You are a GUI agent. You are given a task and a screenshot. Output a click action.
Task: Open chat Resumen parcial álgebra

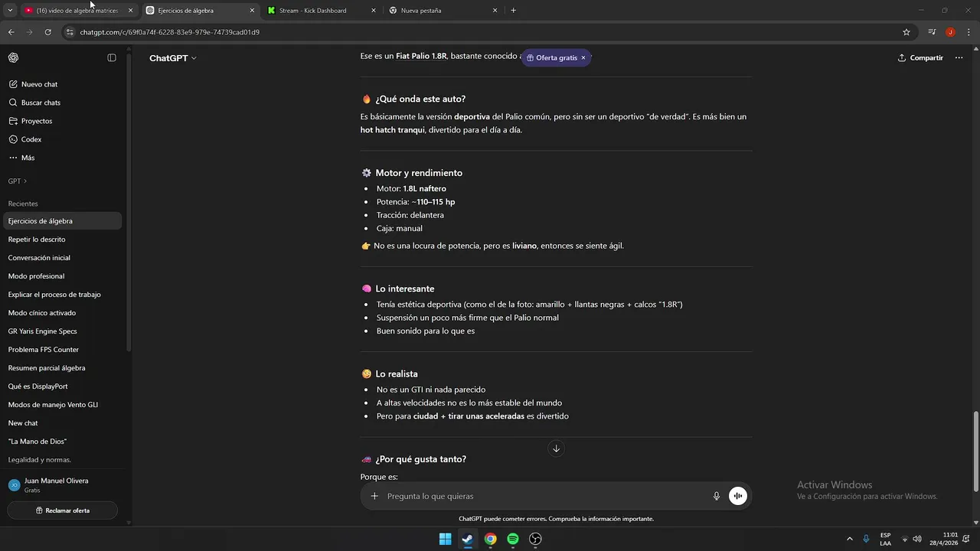(x=61, y=368)
